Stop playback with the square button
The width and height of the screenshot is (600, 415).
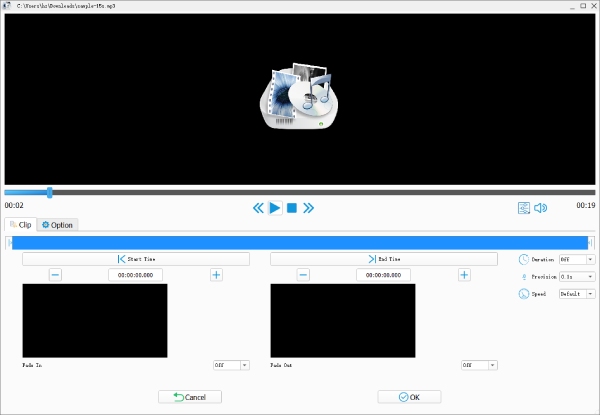tap(292, 208)
